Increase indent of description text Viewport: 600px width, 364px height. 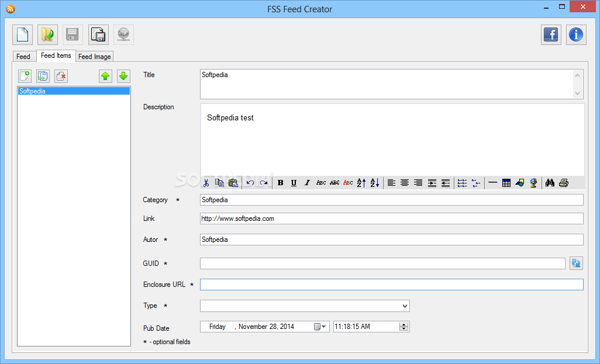pyautogui.click(x=432, y=183)
